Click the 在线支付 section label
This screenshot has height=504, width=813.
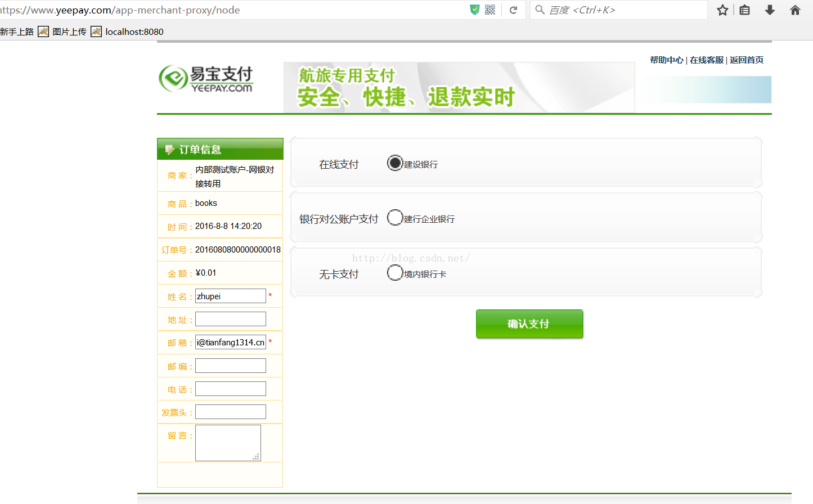pyautogui.click(x=339, y=164)
